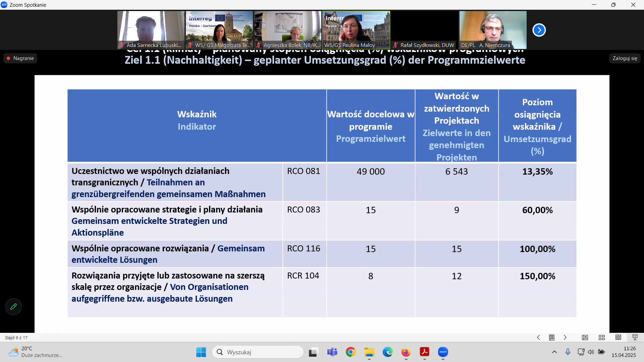
Task: Click the Nagranie recording indicator
Action: click(x=20, y=58)
